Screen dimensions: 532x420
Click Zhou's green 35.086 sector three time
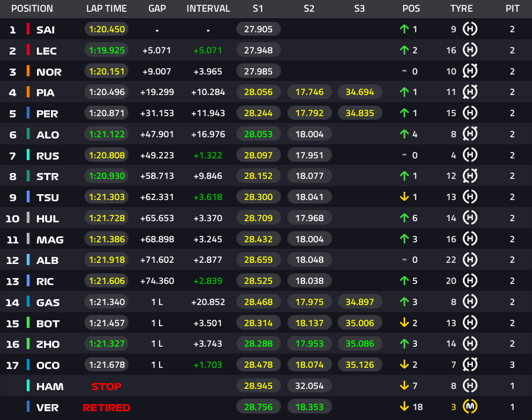(360, 344)
